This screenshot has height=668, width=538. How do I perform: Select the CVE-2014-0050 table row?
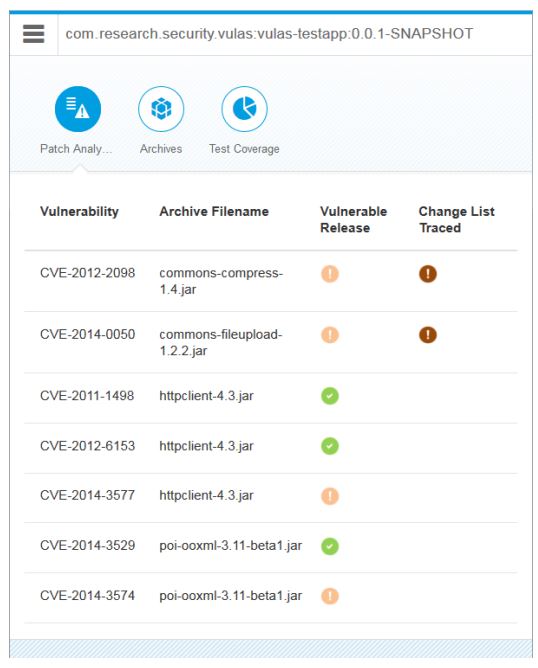[271, 342]
